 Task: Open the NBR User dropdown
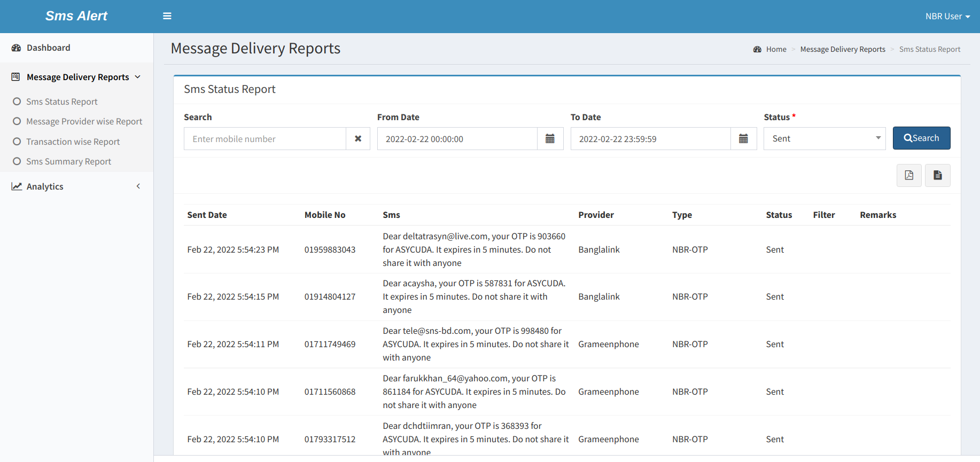(947, 16)
